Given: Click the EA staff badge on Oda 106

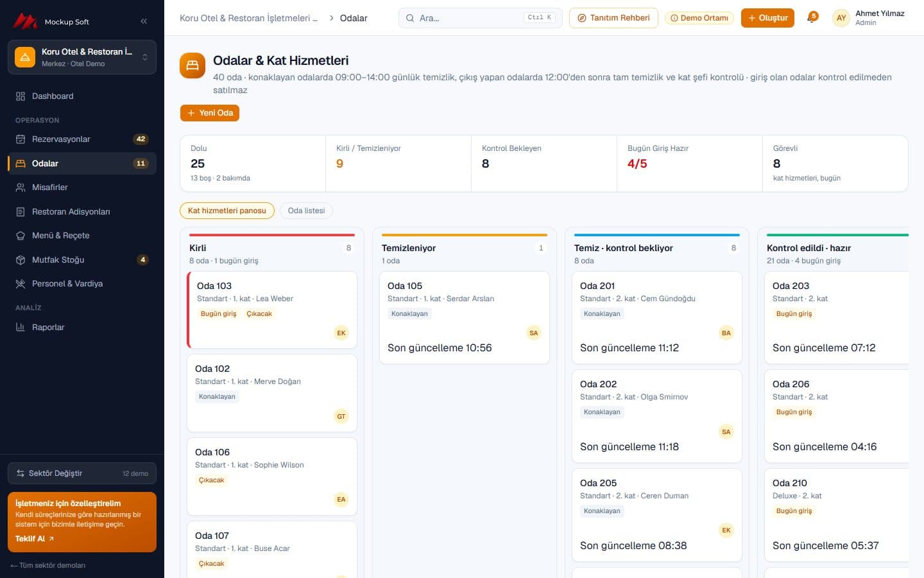Looking at the screenshot, I should 341,499.
